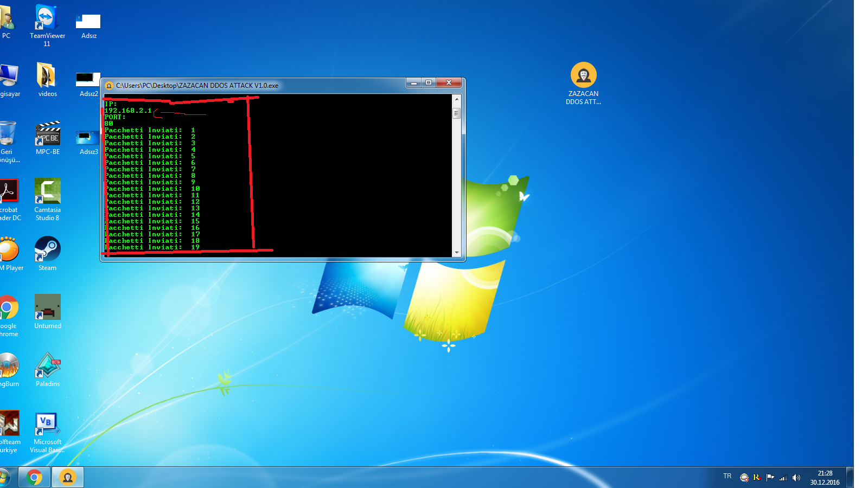868x488 pixels.
Task: Select the Google Chrome desktop icon
Action: [9, 316]
